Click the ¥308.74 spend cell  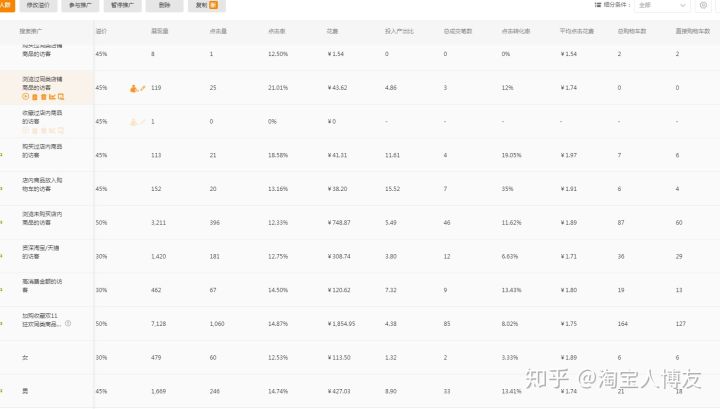click(x=339, y=256)
